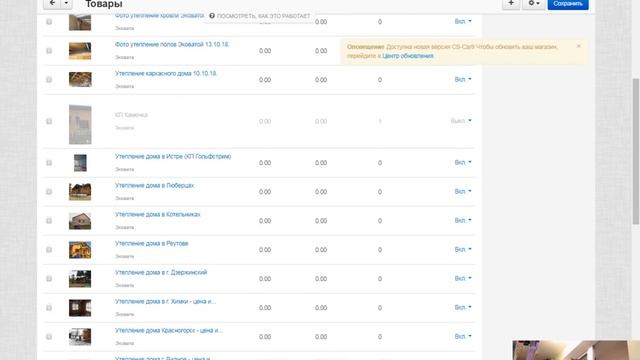The height and width of the screenshot is (360, 640).
Task: Click thumbnail of кровли Эковатой product
Action: tap(80, 22)
